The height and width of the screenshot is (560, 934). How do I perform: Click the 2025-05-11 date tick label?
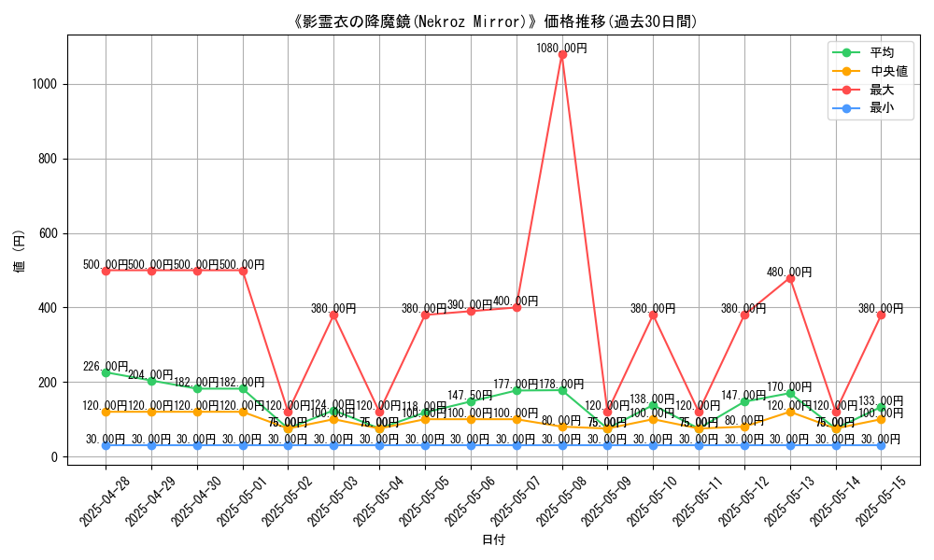[698, 501]
